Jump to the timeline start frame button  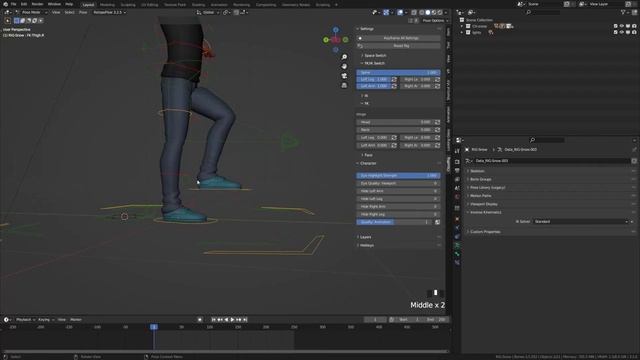coord(213,320)
